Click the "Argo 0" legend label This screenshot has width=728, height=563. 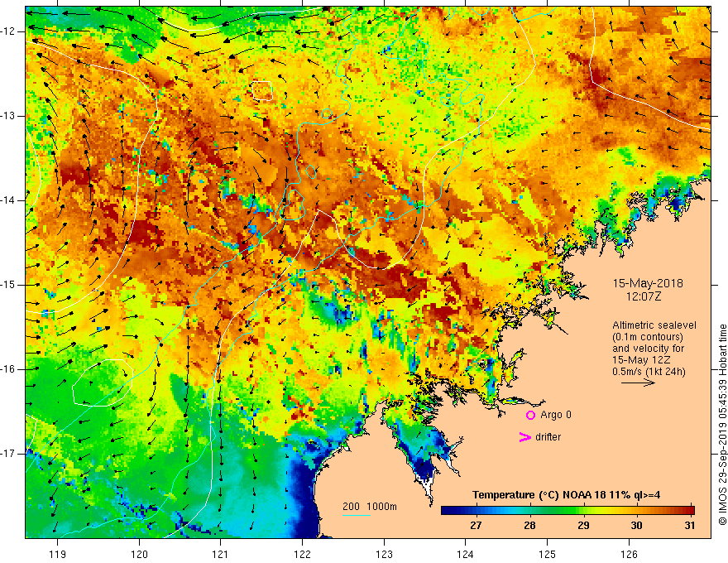tap(556, 415)
